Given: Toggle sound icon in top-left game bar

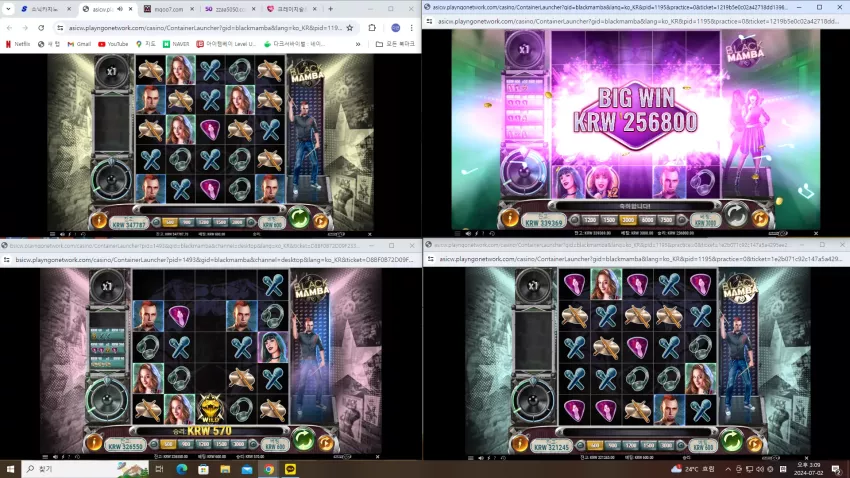Looking at the screenshot, I should click(x=62, y=234).
